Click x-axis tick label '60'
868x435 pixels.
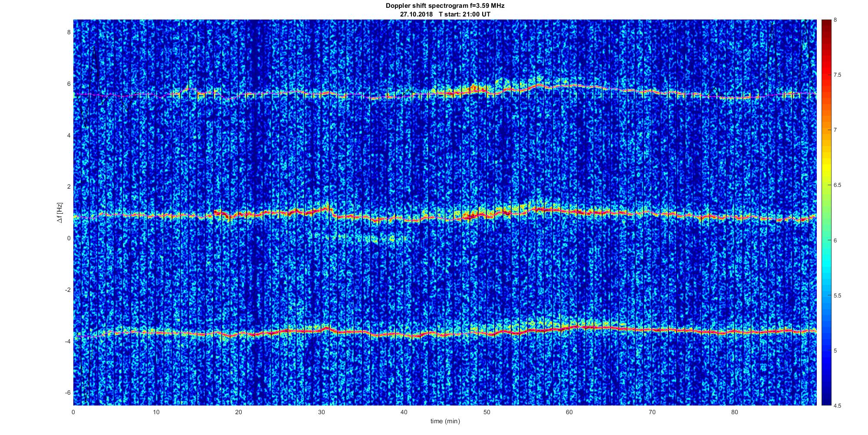569,412
